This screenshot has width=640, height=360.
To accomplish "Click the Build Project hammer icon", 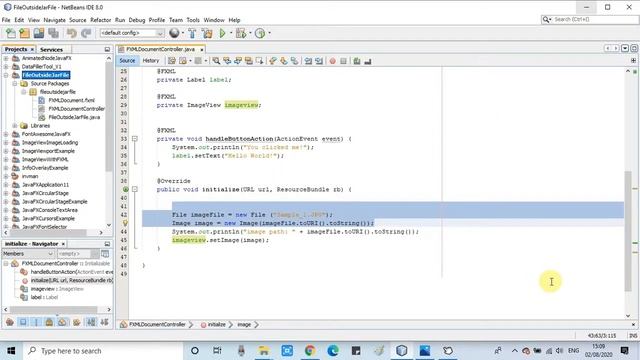I will click(192, 33).
